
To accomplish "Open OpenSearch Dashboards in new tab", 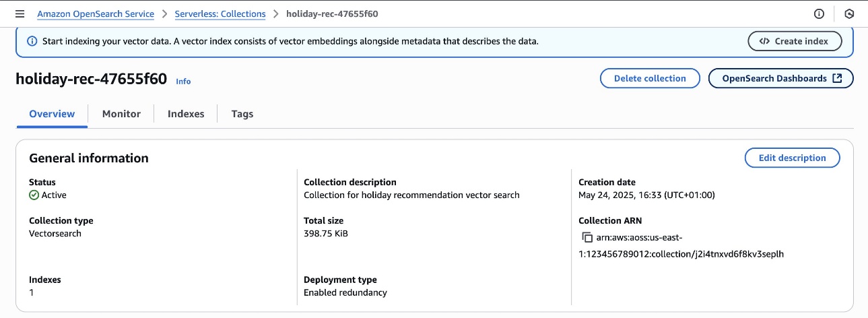I will (x=781, y=78).
